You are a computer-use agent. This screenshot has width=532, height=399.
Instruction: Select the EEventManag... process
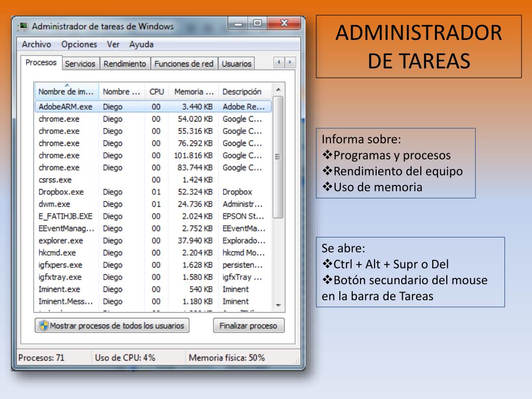(153, 229)
